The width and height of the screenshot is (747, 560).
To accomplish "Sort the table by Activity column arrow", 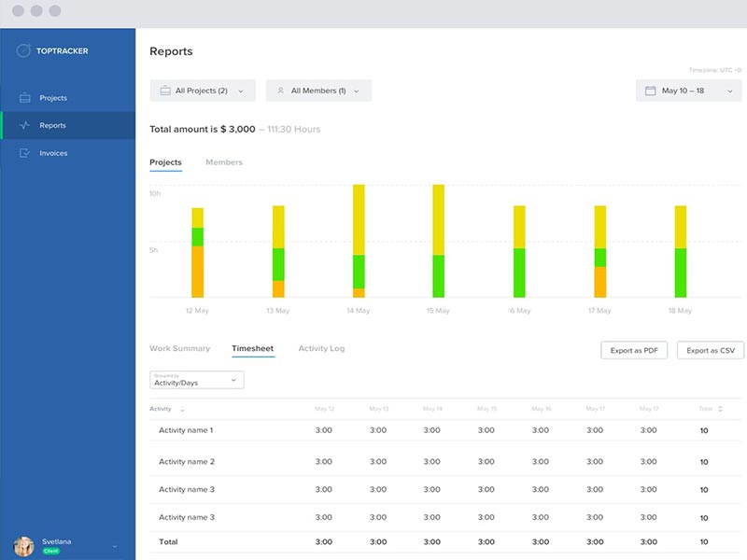I will coord(182,410).
